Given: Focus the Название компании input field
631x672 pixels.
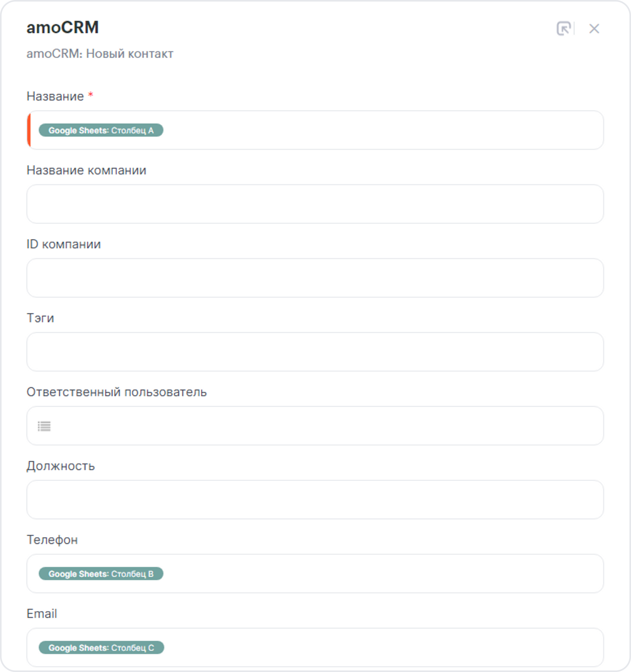Looking at the screenshot, I should (315, 204).
